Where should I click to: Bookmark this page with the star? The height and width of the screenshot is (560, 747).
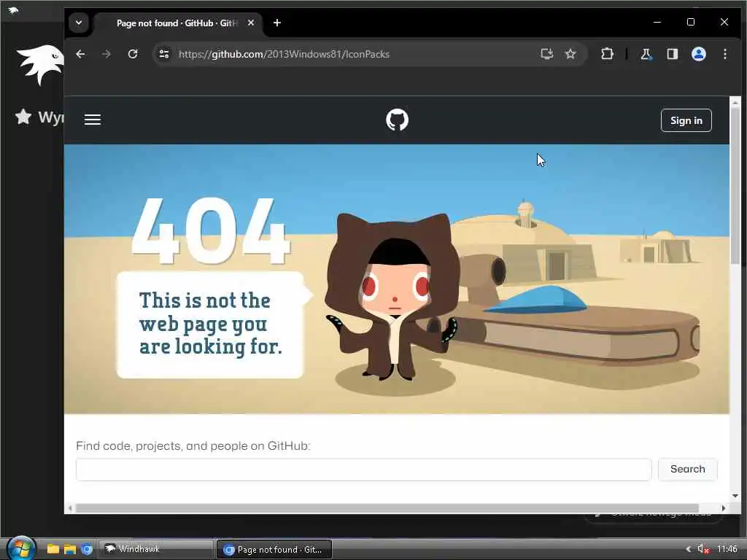point(570,54)
